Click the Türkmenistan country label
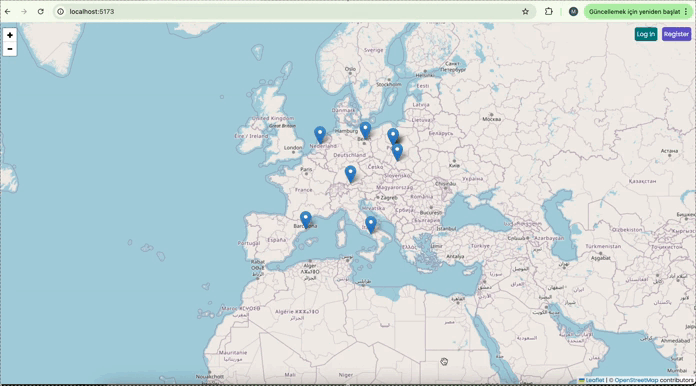This screenshot has height=386, width=696. [603, 246]
